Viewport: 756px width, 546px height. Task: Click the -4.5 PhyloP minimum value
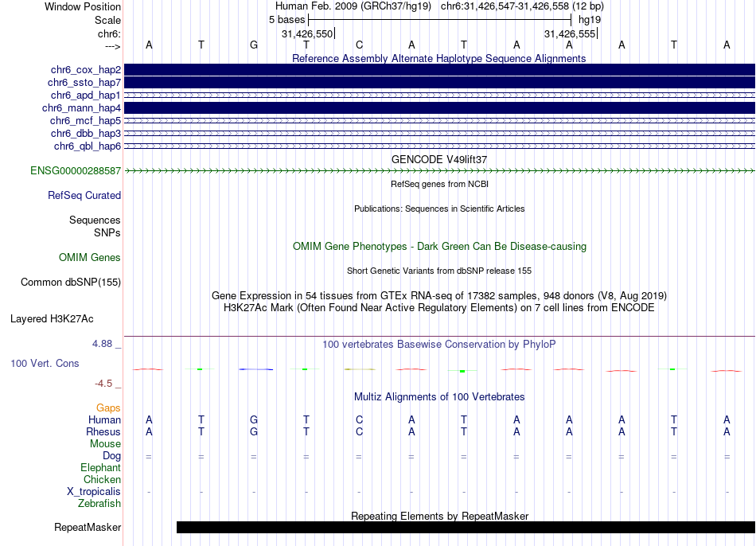tap(103, 384)
